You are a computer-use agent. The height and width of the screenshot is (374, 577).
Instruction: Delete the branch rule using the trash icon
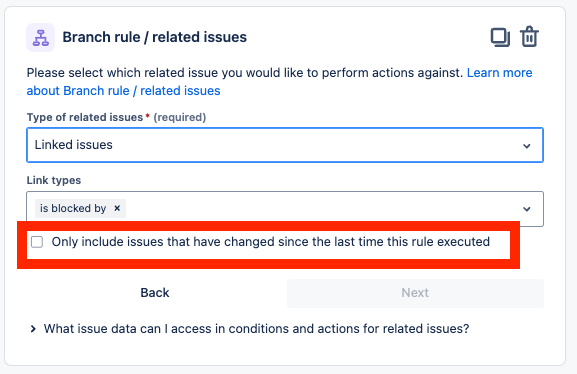(529, 36)
